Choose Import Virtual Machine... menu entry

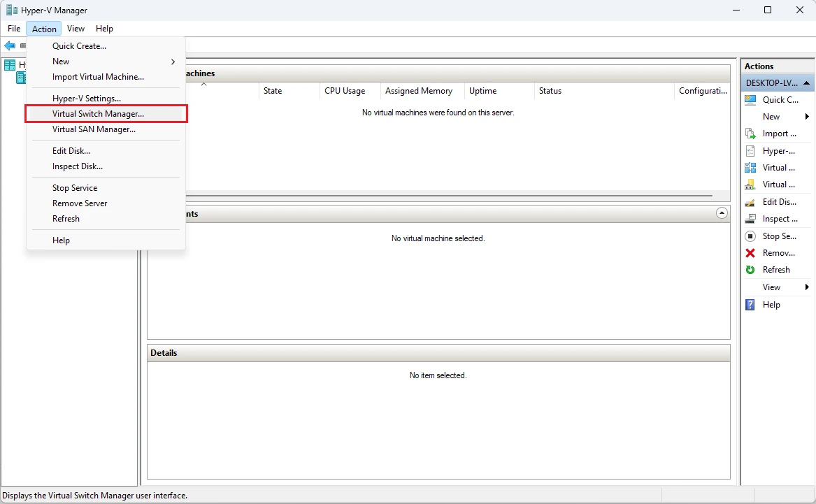tap(106, 76)
